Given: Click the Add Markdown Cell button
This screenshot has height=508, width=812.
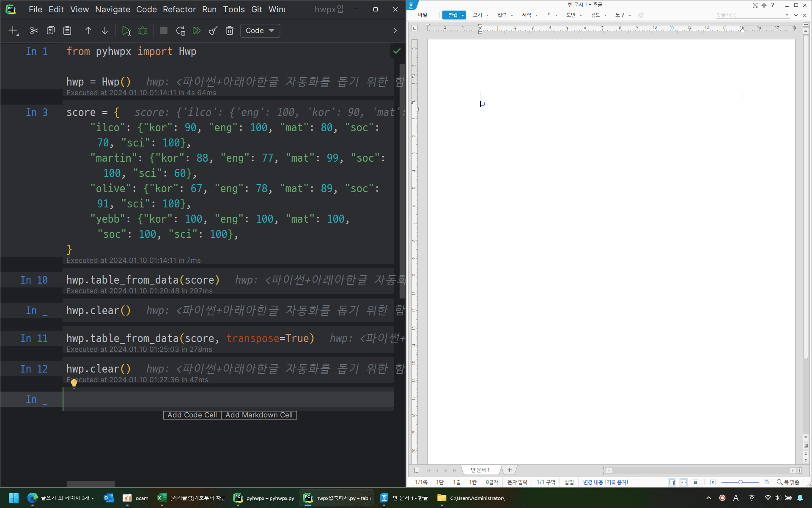Looking at the screenshot, I should (x=259, y=415).
